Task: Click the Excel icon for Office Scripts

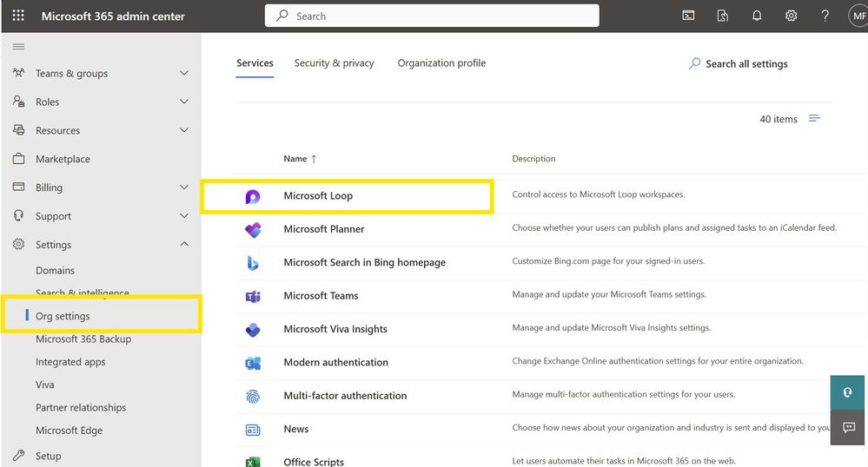Action: (x=253, y=462)
